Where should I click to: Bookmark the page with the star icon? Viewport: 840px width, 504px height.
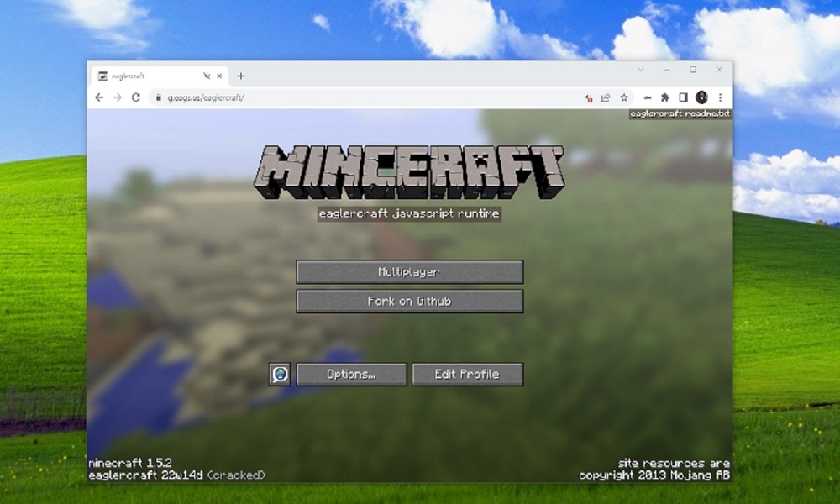624,97
